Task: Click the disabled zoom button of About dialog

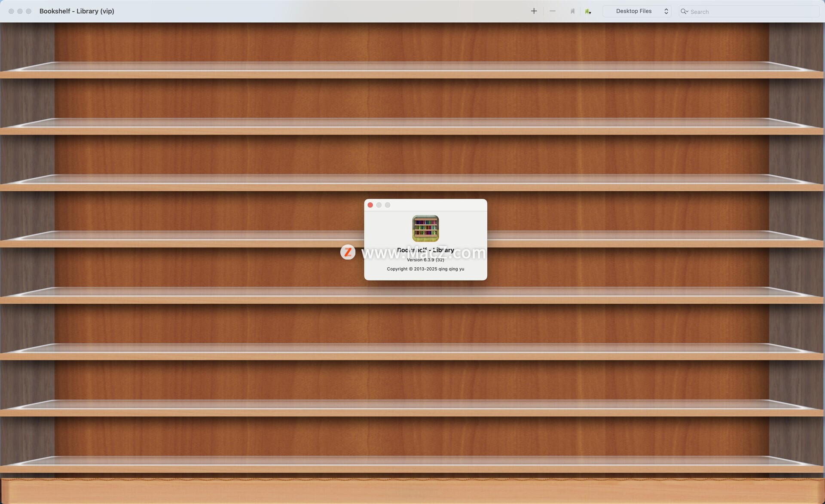Action: [x=388, y=205]
